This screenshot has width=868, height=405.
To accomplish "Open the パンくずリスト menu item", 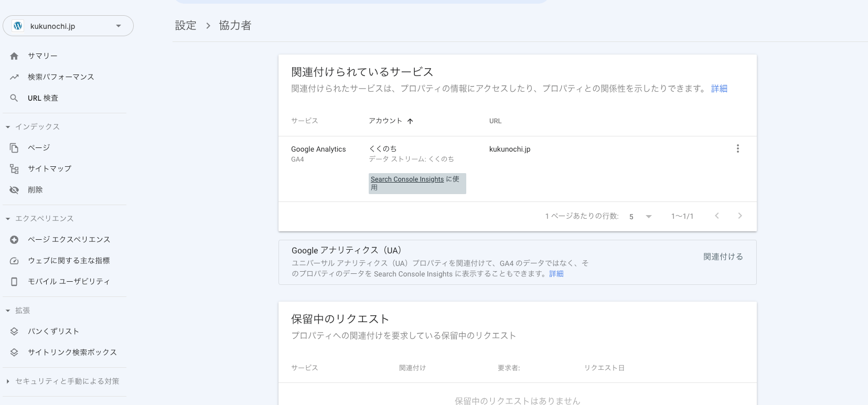I will 53,332.
